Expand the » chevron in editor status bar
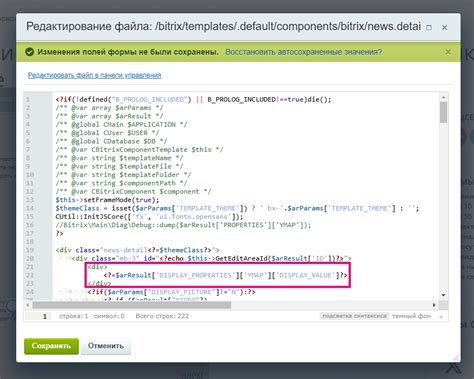474x379 pixels. [x=441, y=316]
